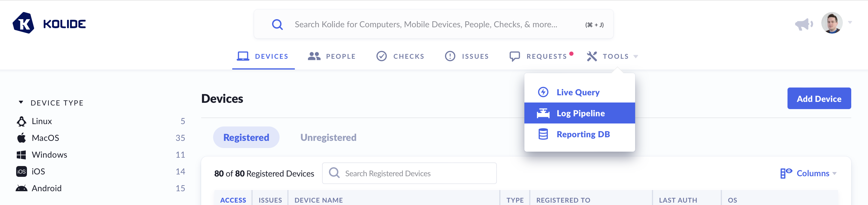Switch to Registered devices view
Viewport: 868px width, 205px height.
246,138
